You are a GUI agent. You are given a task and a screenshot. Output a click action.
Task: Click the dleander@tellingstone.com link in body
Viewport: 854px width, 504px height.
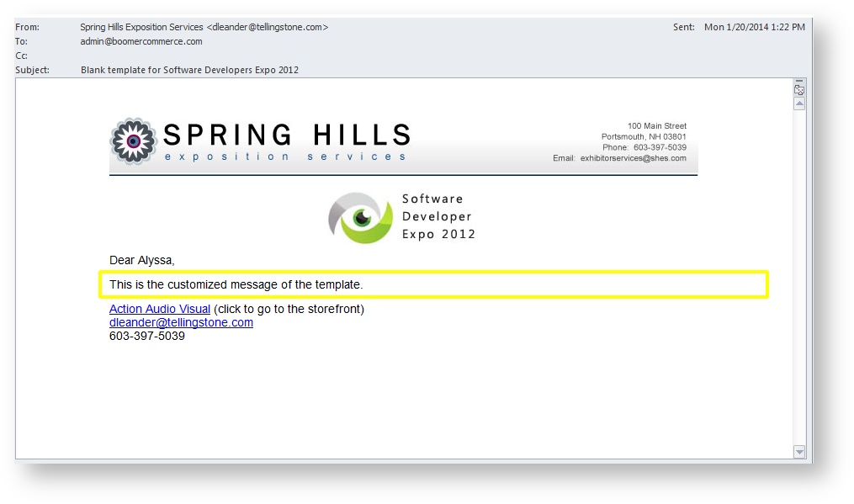(x=181, y=322)
